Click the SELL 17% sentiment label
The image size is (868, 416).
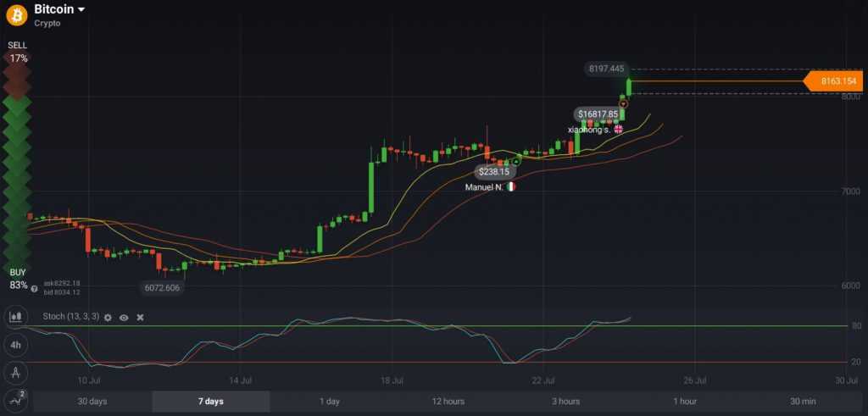point(17,52)
